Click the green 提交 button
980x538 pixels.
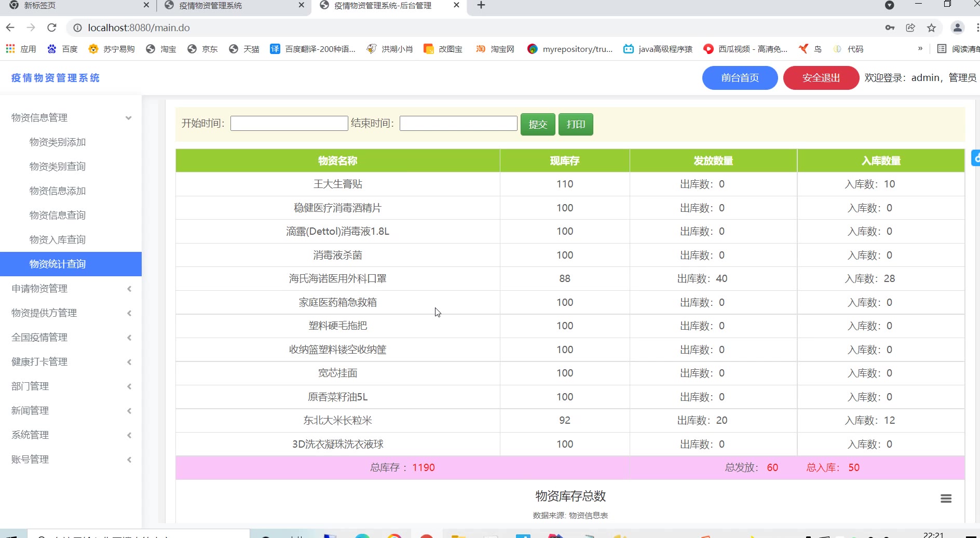538,124
